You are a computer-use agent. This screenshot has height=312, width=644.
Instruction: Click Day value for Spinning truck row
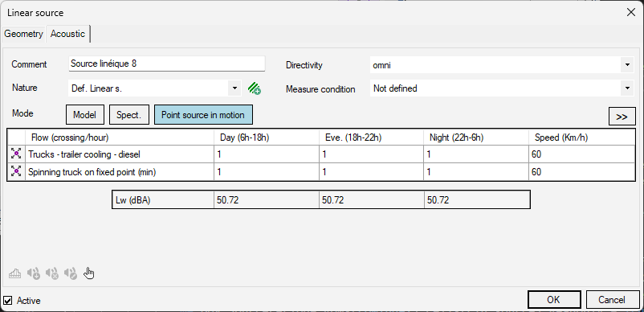[x=267, y=172]
